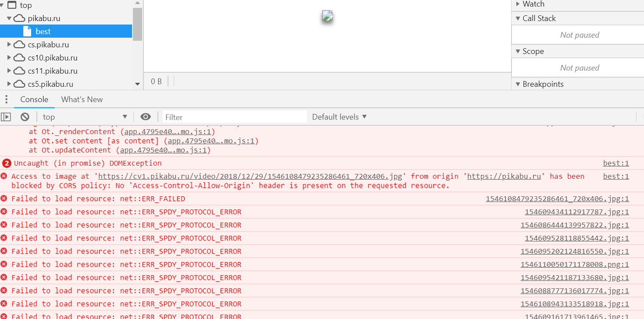
Task: Open the Default levels dropdown
Action: tap(339, 117)
